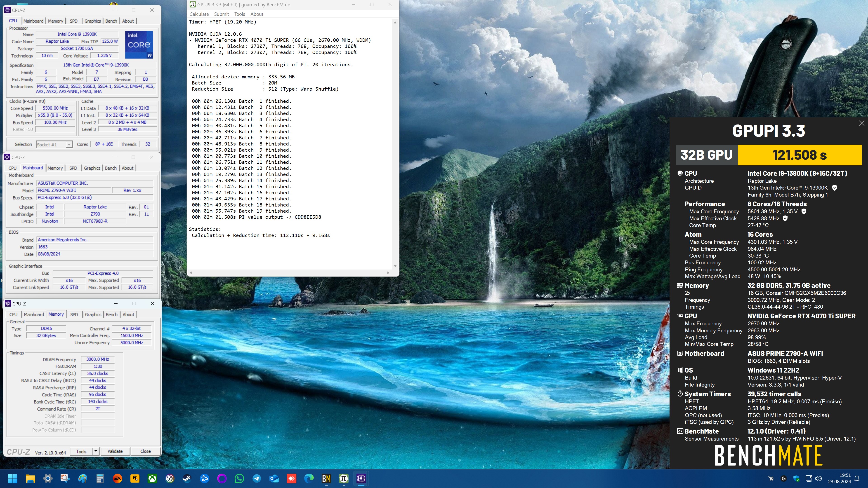Open Battle.net from the taskbar

[x=205, y=479]
